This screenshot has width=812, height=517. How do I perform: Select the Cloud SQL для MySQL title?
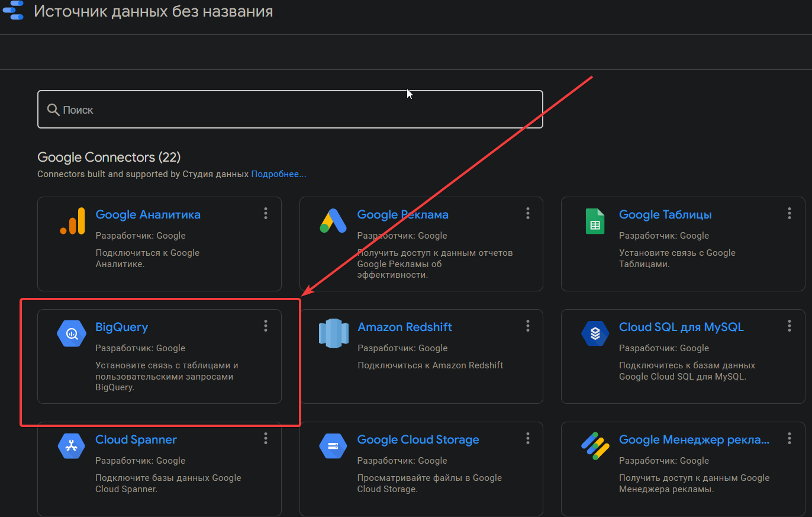(681, 327)
